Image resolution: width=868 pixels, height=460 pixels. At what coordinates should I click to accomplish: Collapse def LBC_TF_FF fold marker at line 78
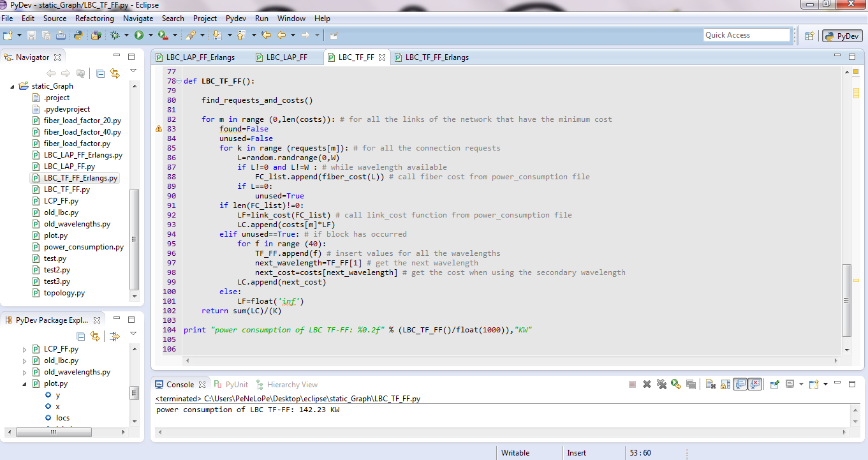[x=180, y=81]
